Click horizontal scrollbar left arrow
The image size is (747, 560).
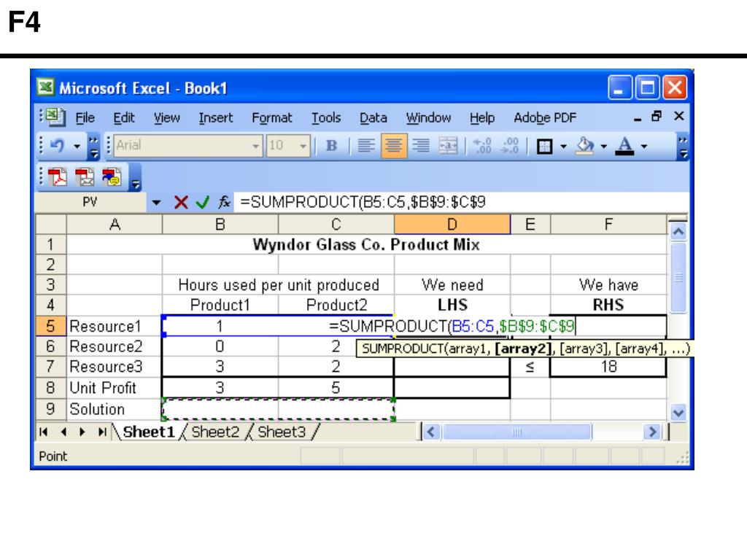pos(432,432)
